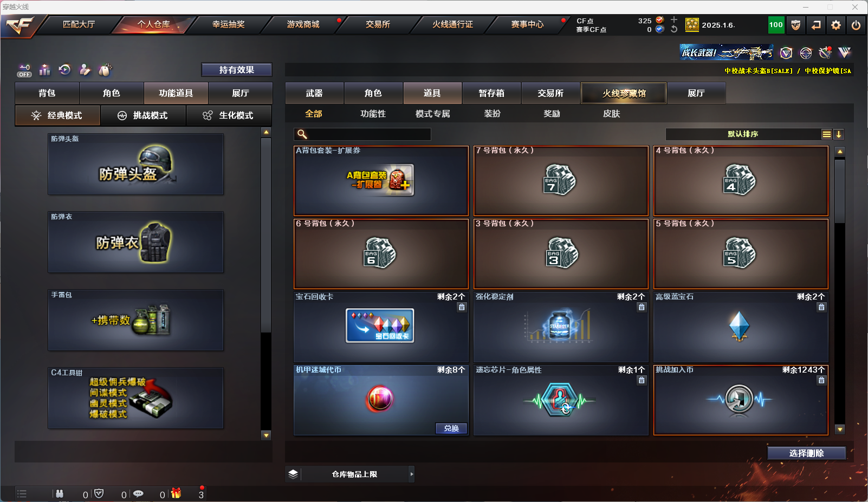
Task: Refresh CF points with circular arrow icon
Action: (x=674, y=29)
